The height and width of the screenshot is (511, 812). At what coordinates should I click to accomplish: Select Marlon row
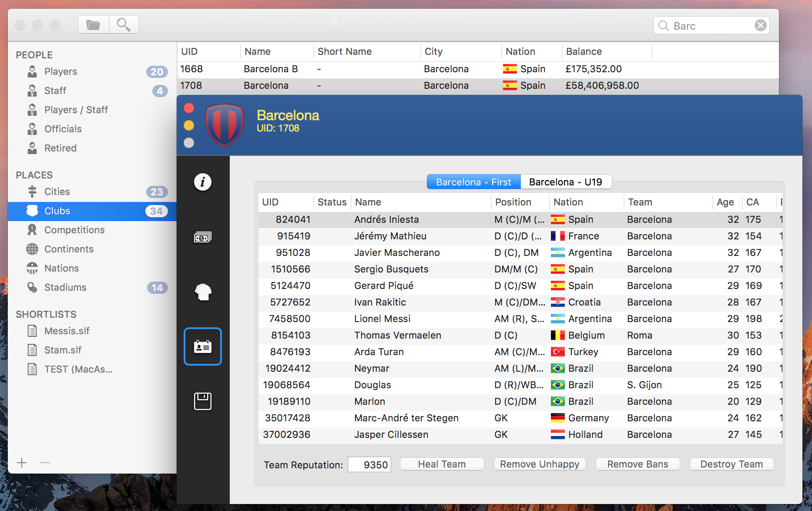pyautogui.click(x=520, y=401)
